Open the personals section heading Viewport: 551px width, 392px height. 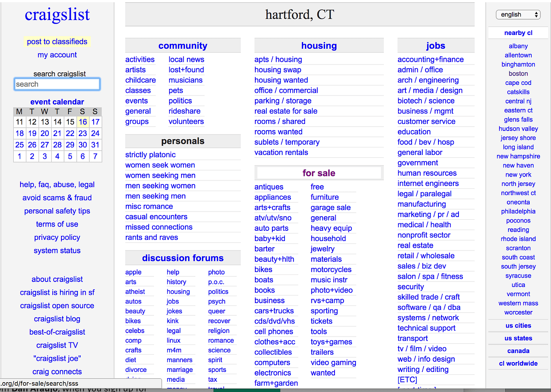[x=183, y=141]
